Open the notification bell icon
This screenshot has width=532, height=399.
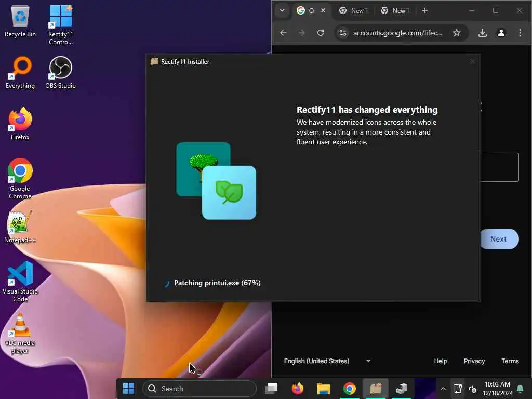click(520, 389)
